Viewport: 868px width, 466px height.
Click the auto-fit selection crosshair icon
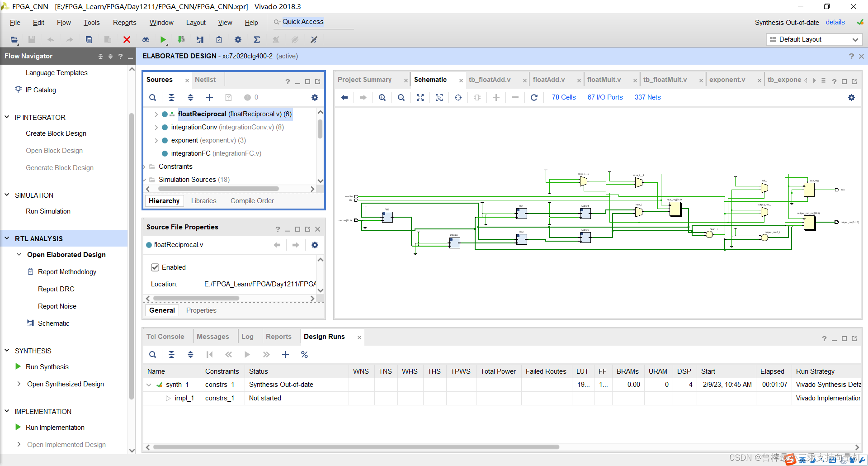[458, 97]
